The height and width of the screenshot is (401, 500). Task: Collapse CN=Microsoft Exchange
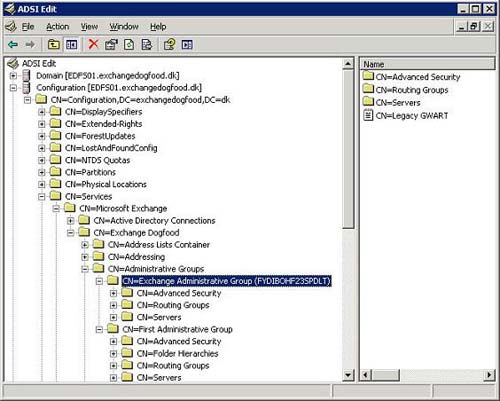pyautogui.click(x=56, y=209)
